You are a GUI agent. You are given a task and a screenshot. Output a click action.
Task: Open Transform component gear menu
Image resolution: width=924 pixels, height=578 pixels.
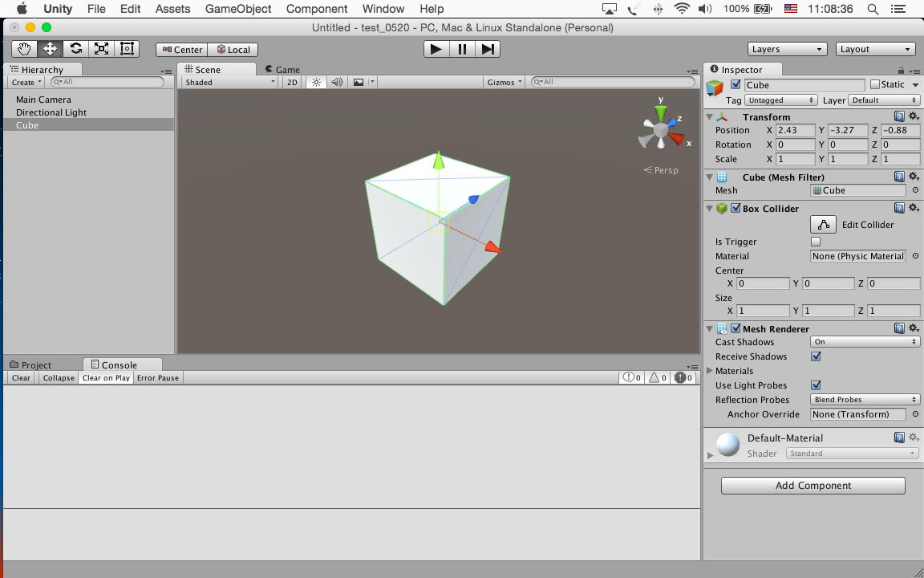tap(914, 116)
